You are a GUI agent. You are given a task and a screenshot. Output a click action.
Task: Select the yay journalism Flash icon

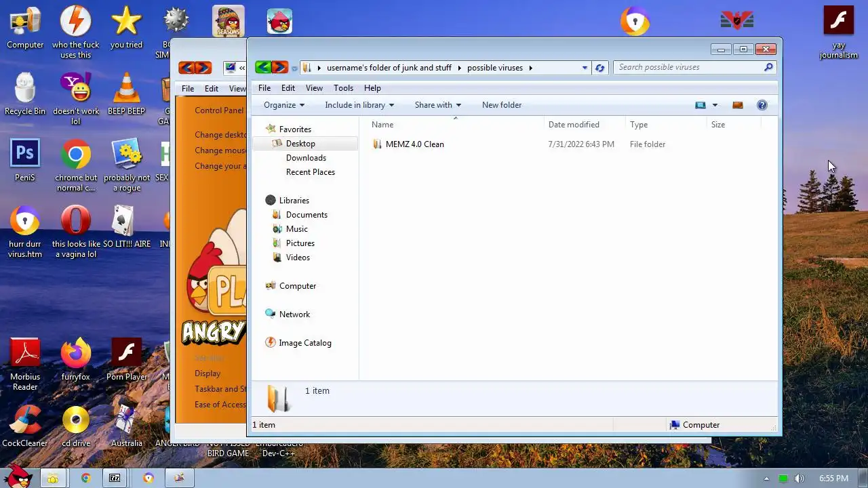pyautogui.click(x=839, y=33)
